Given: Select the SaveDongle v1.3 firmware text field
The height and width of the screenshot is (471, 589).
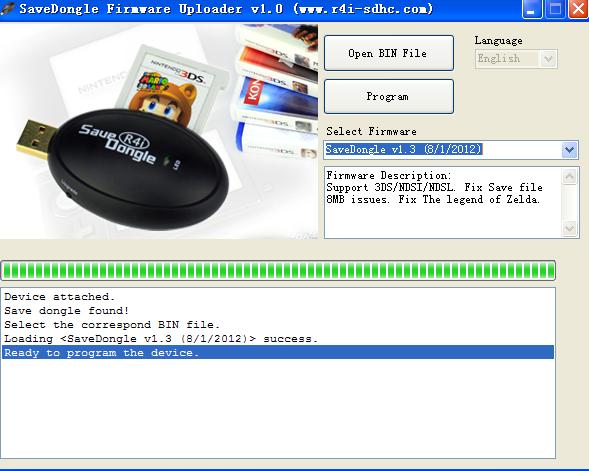Looking at the screenshot, I should tap(443, 149).
